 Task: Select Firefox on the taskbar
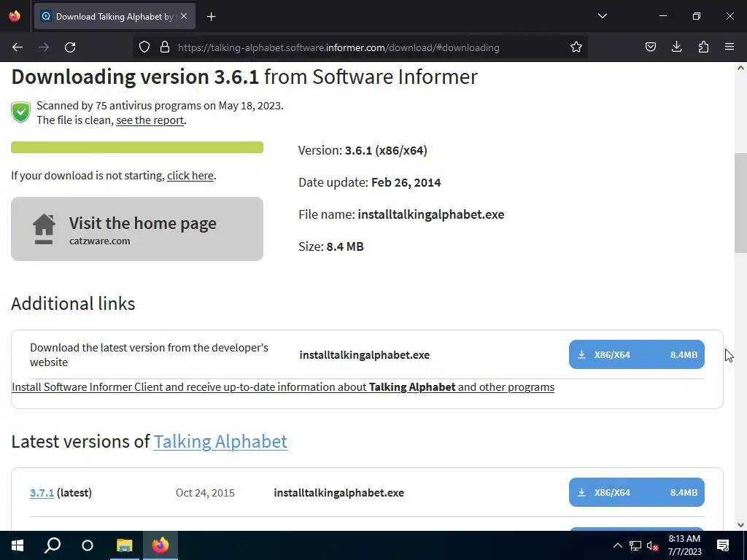pos(160,545)
